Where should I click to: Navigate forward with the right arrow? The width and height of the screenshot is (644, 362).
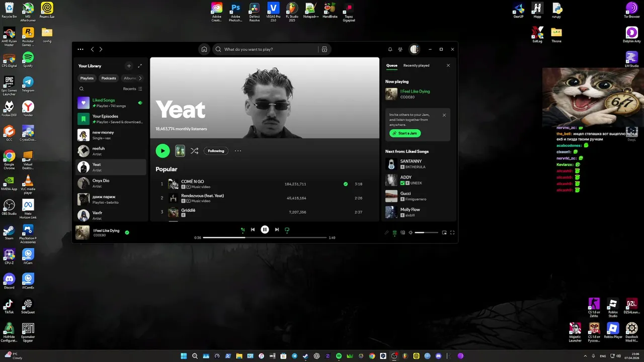point(101,49)
